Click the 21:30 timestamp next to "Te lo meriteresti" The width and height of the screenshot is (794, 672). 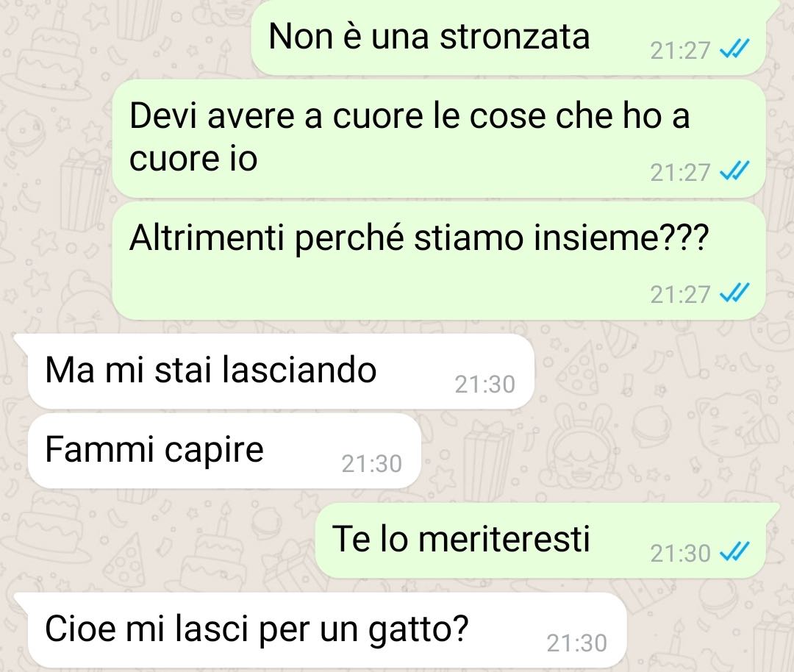(680, 554)
